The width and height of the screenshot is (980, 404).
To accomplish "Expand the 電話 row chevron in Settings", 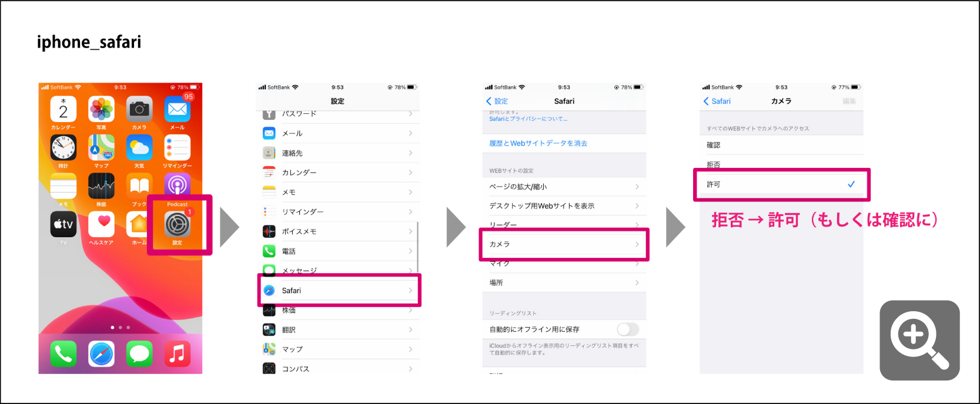I will tap(410, 251).
